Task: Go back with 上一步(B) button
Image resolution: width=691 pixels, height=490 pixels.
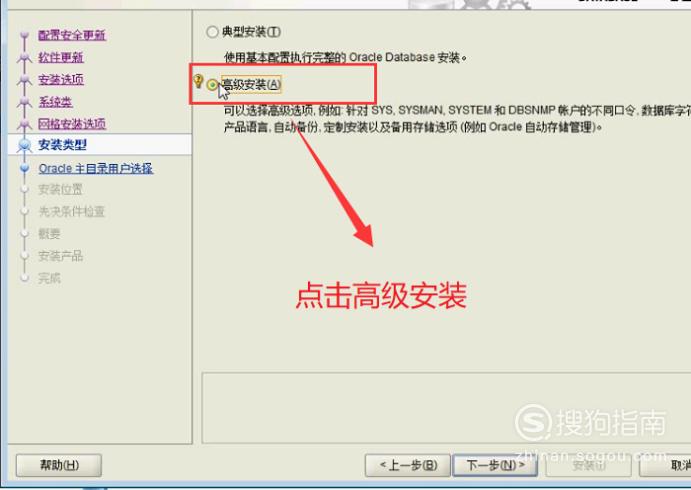Action: (x=408, y=465)
